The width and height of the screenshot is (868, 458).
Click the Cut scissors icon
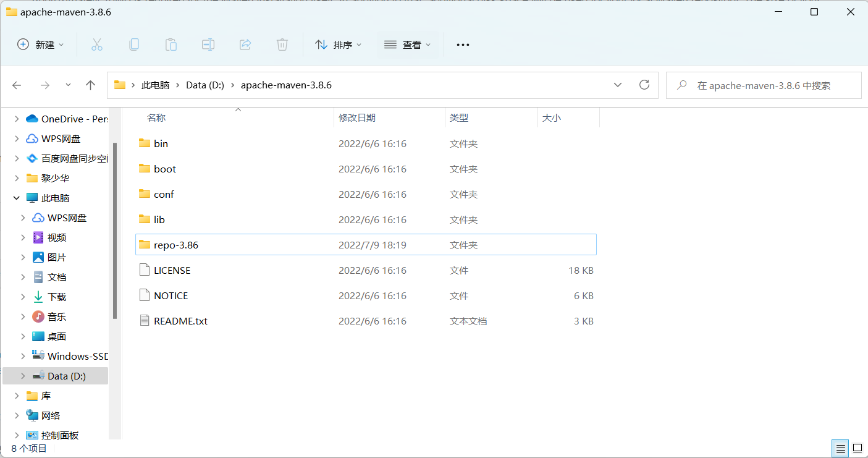click(97, 45)
